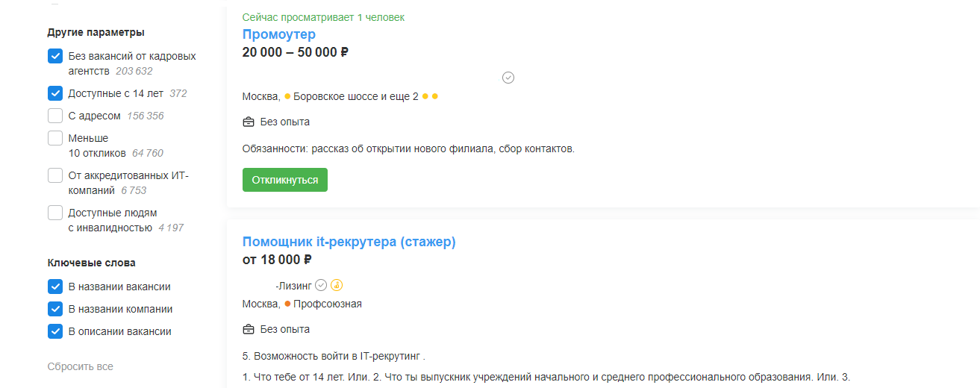
Task: Click the briefcase icon in the it-рекрутера card
Action: click(x=249, y=329)
